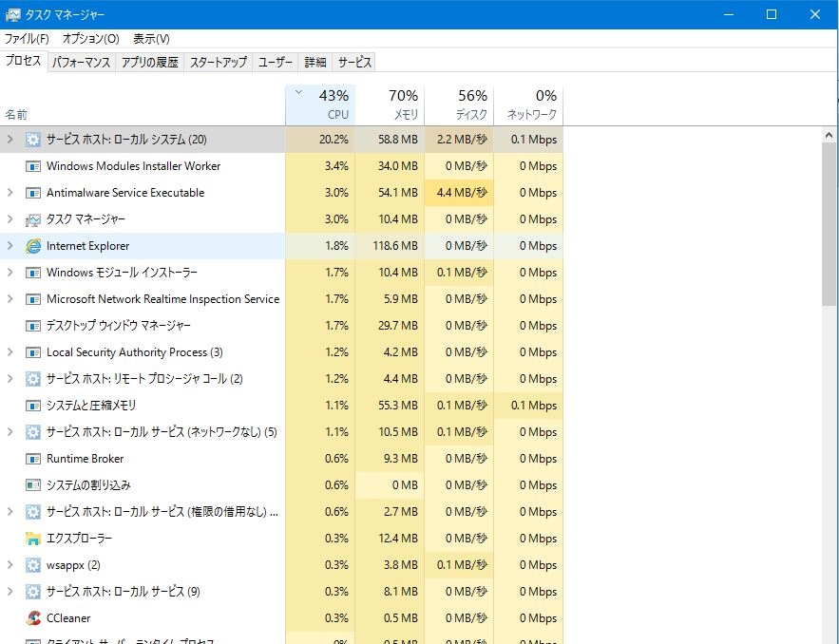Click the 4.4 MB/秒 disk value
This screenshot has width=839, height=644.
(x=462, y=193)
